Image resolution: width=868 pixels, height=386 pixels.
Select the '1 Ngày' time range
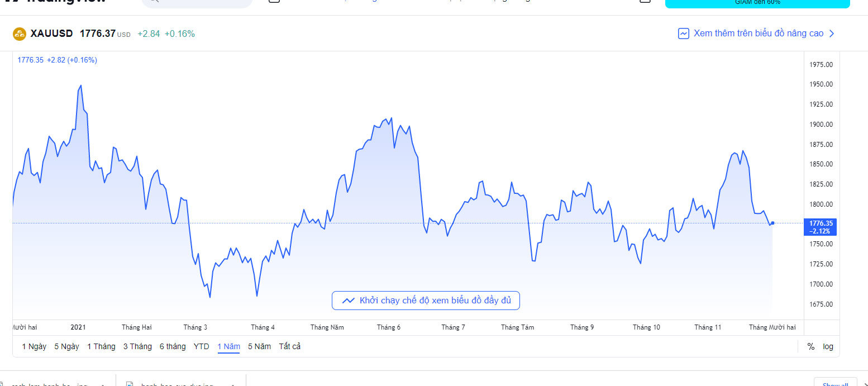tap(34, 346)
